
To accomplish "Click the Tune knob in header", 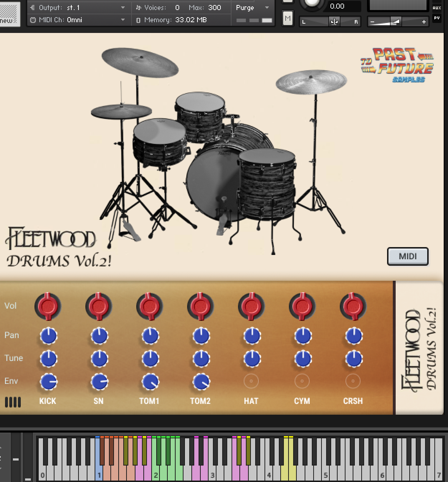I will coord(312,3).
